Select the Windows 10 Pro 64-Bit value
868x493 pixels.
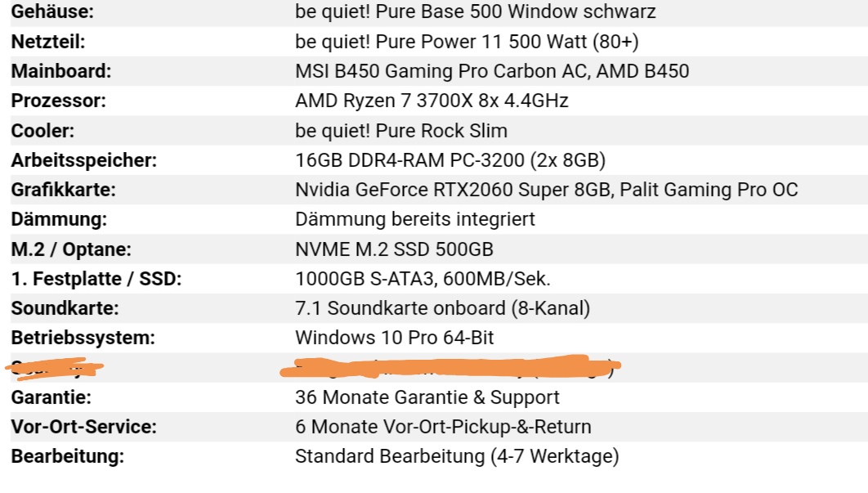pos(394,338)
